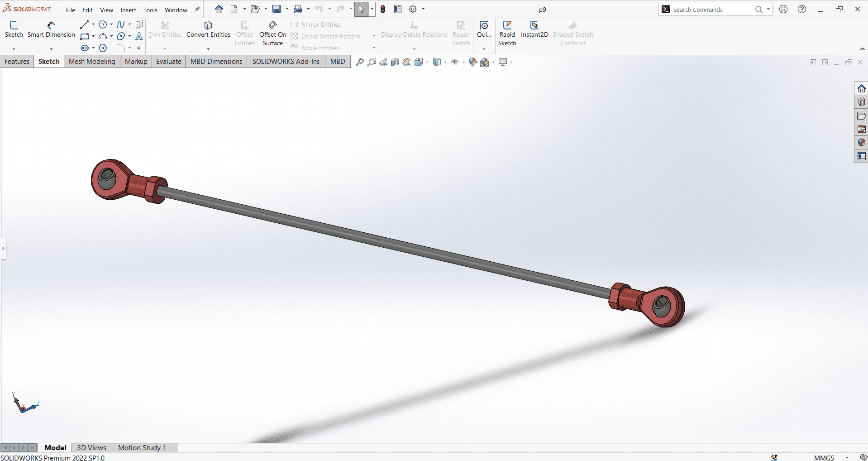Switch to the Evaluate tab
The width and height of the screenshot is (868, 461).
click(169, 62)
